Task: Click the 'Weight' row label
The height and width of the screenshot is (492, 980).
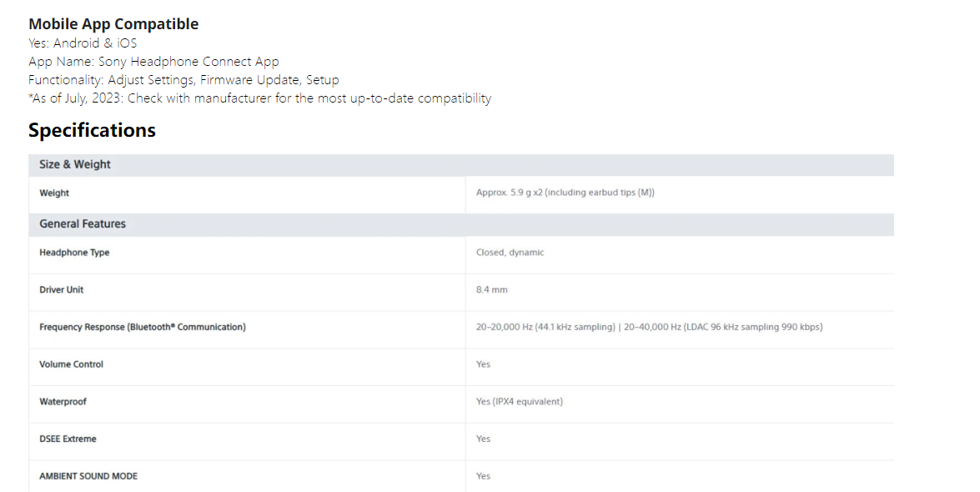Action: tap(54, 193)
